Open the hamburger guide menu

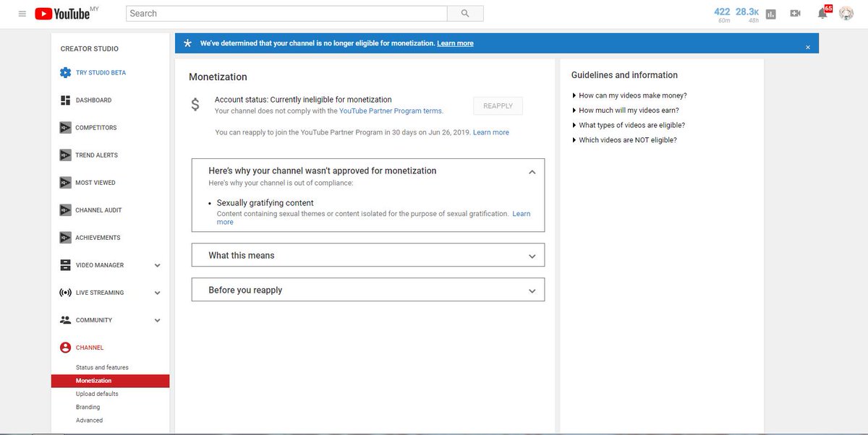click(x=22, y=14)
